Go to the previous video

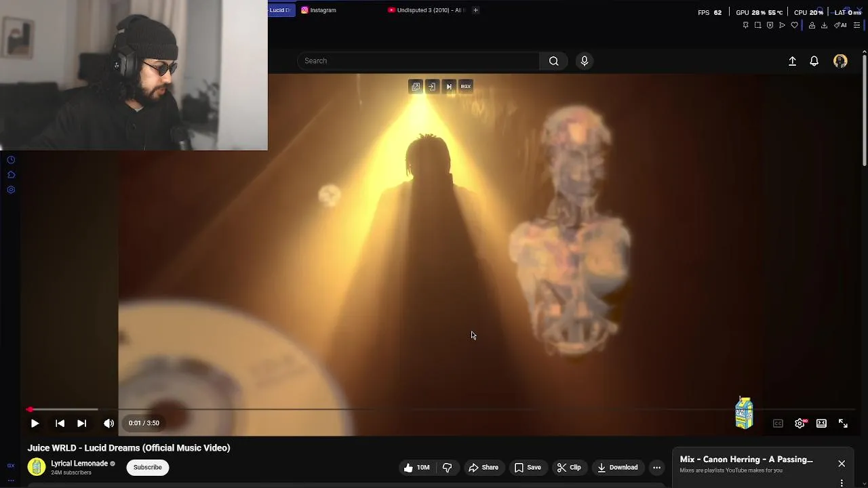pos(60,423)
